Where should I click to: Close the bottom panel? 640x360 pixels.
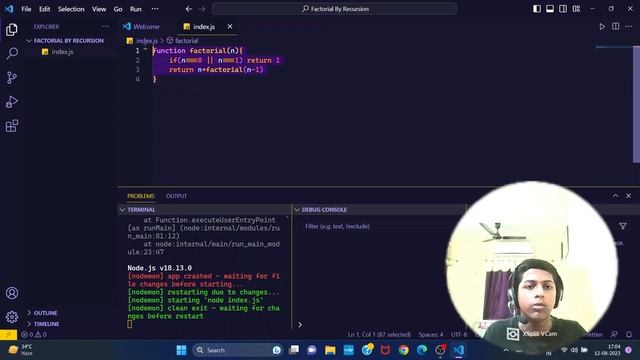click(629, 196)
